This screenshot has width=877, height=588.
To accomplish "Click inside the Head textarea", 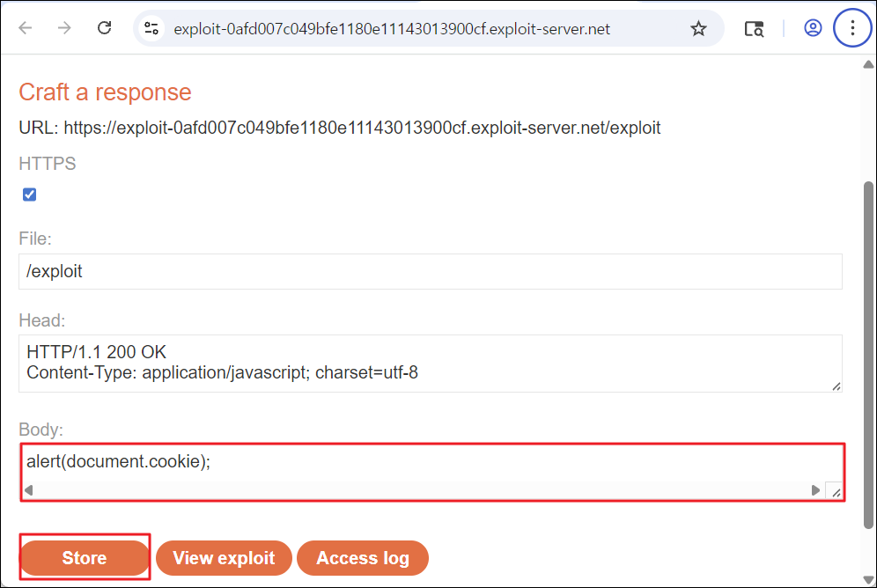I will coord(430,364).
